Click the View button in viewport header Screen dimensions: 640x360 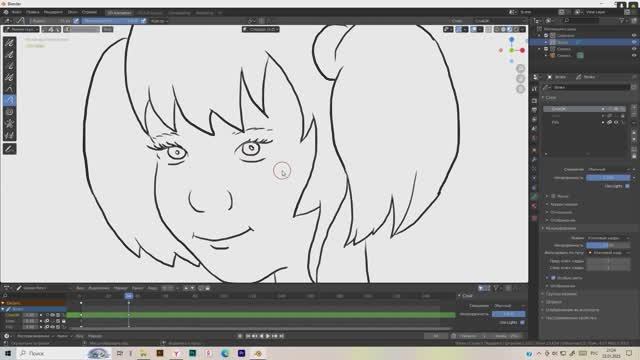click(107, 29)
